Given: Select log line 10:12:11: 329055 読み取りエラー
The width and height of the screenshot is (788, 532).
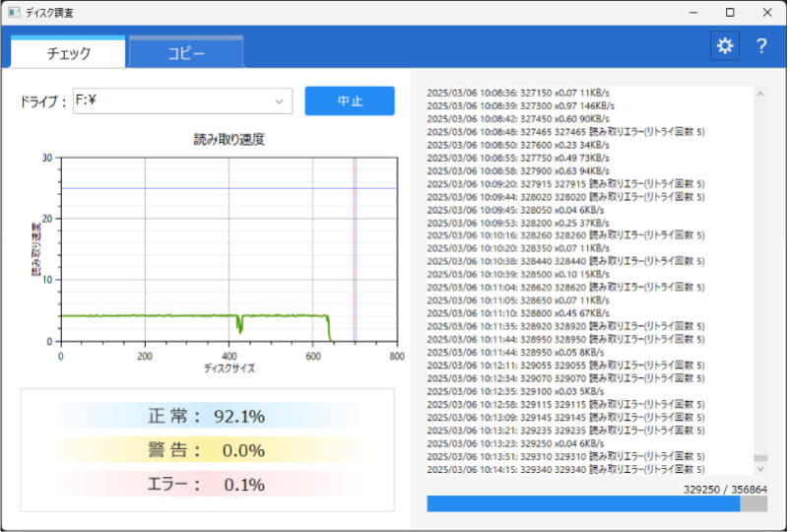Looking at the screenshot, I should [565, 366].
